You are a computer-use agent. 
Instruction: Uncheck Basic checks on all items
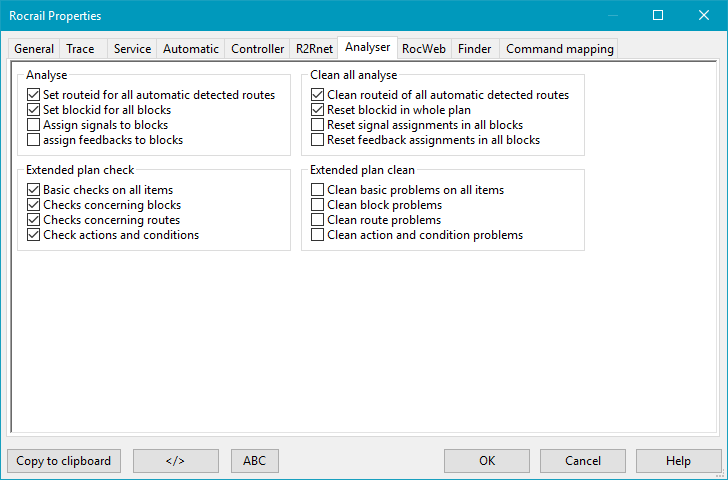point(34,190)
